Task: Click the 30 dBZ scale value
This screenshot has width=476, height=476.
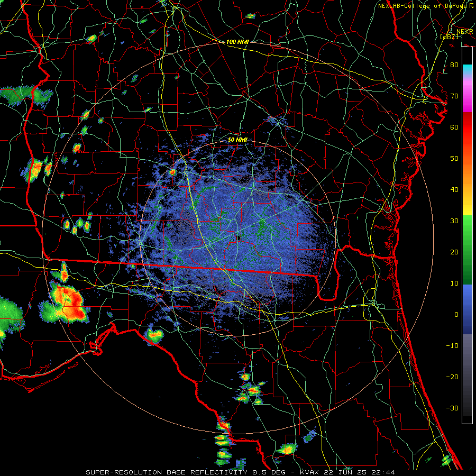Action: pos(454,221)
